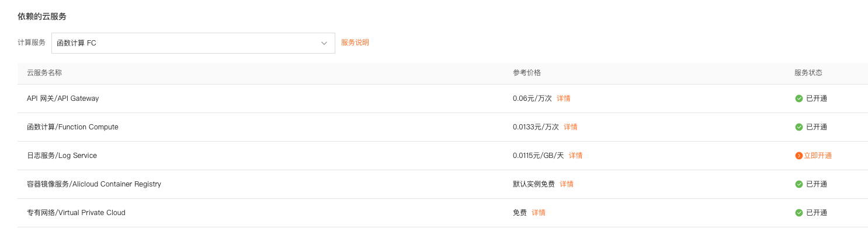Select the 日志服务/Log Service row name
This screenshot has width=868, height=239.
coord(62,156)
